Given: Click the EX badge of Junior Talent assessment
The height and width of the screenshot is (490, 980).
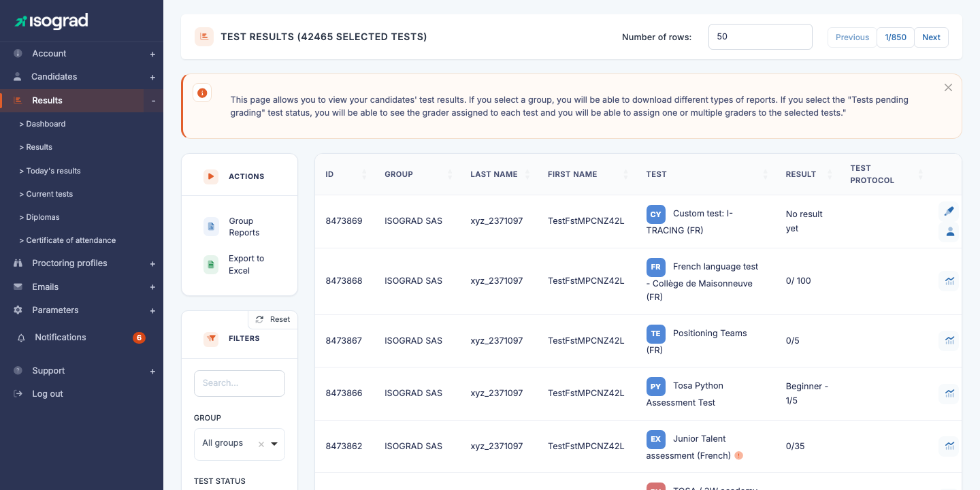Looking at the screenshot, I should click(655, 439).
